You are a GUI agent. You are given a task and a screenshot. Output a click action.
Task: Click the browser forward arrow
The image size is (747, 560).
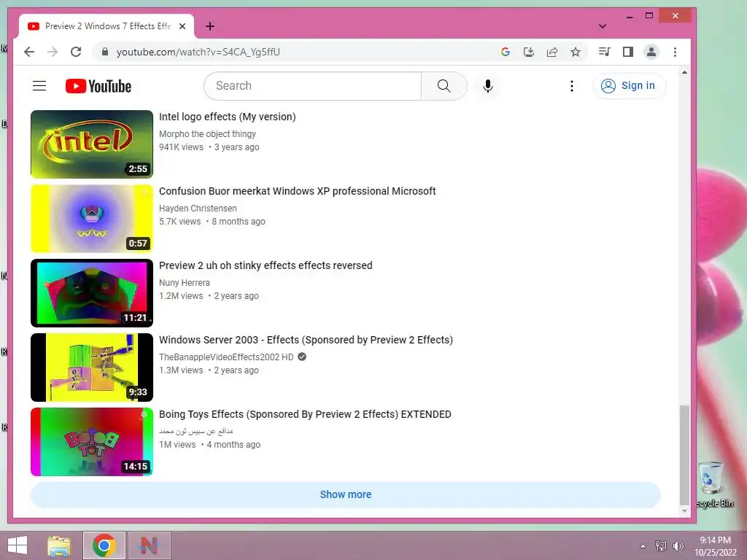(53, 52)
